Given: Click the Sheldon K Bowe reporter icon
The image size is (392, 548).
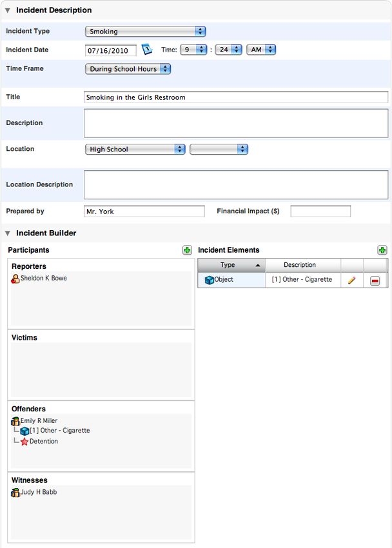Looking at the screenshot, I should point(15,279).
